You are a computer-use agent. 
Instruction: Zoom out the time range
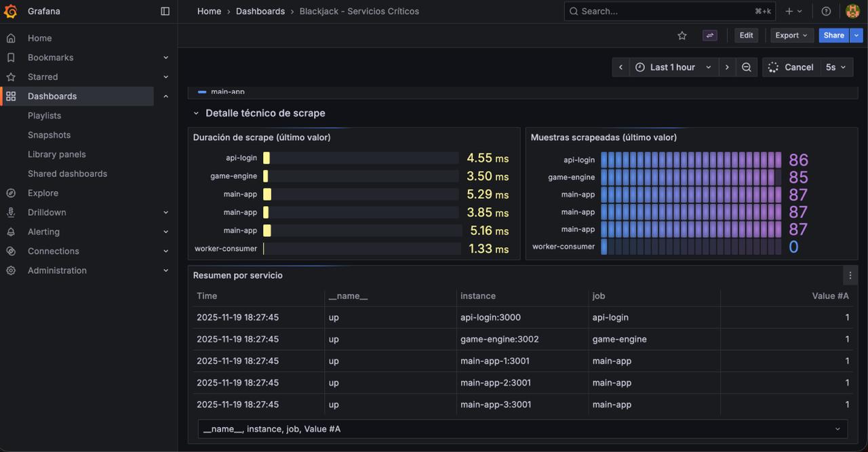point(747,67)
